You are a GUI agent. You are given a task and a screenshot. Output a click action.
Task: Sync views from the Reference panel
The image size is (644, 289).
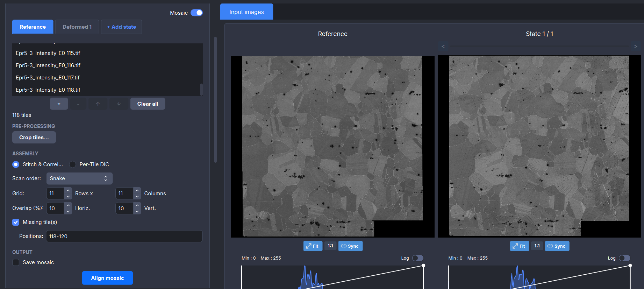coord(350,246)
